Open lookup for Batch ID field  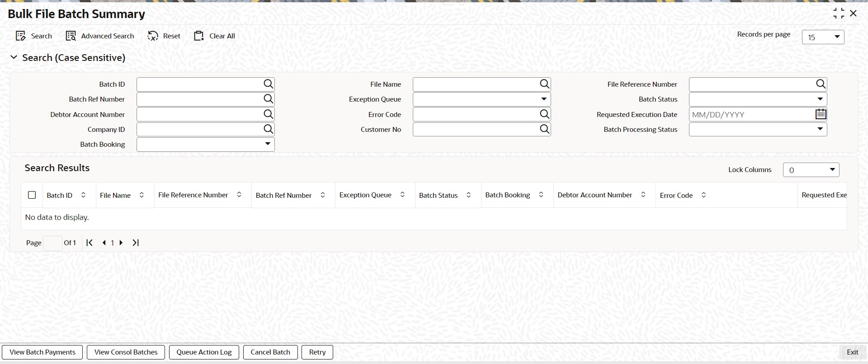coord(268,84)
